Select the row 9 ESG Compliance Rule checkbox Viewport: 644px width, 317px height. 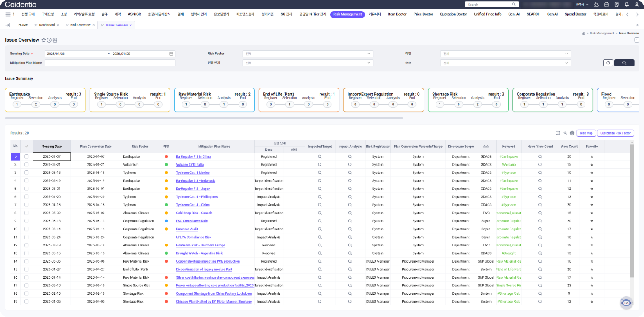click(x=26, y=221)
